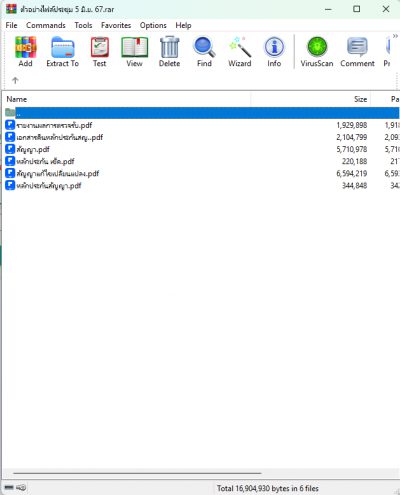Click the View book icon

pos(134,52)
